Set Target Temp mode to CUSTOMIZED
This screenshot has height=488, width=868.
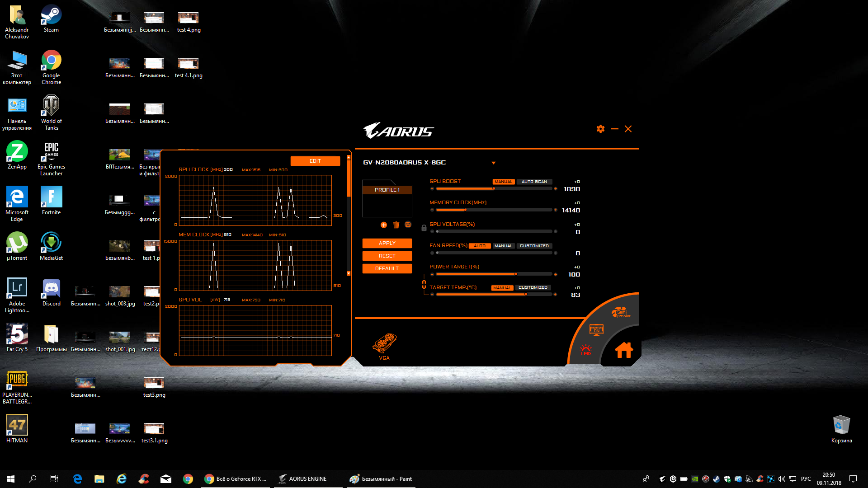tap(533, 287)
